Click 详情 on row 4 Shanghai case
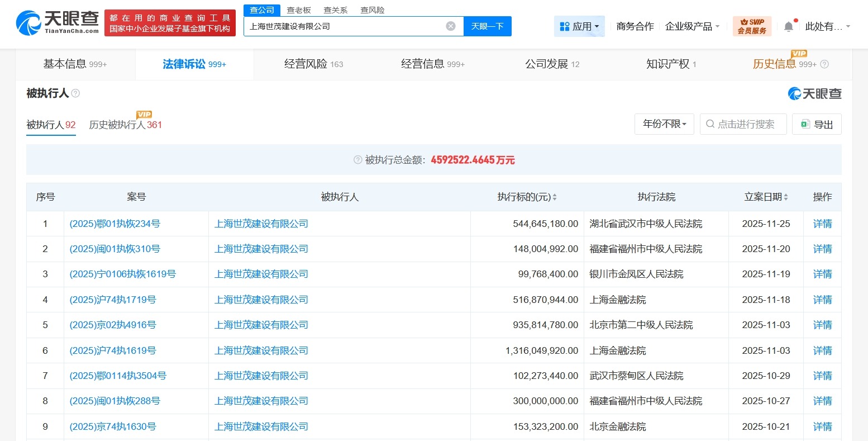This screenshot has height=441, width=868. tap(822, 300)
